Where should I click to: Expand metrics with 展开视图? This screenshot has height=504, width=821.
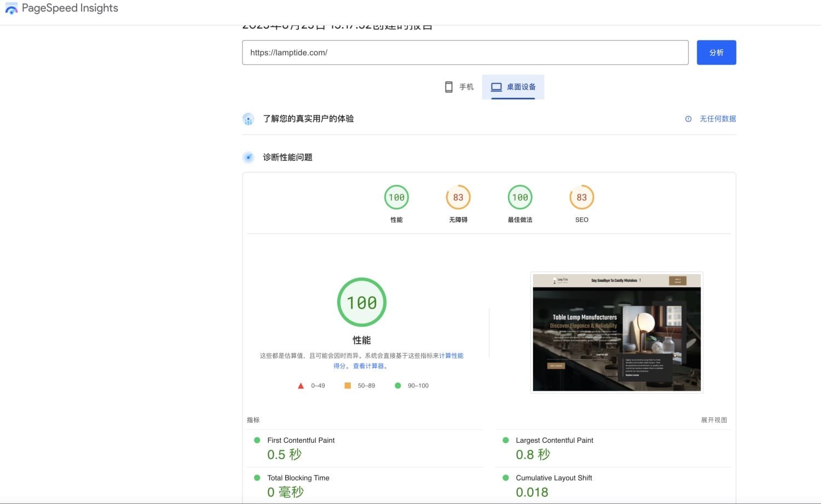point(714,420)
